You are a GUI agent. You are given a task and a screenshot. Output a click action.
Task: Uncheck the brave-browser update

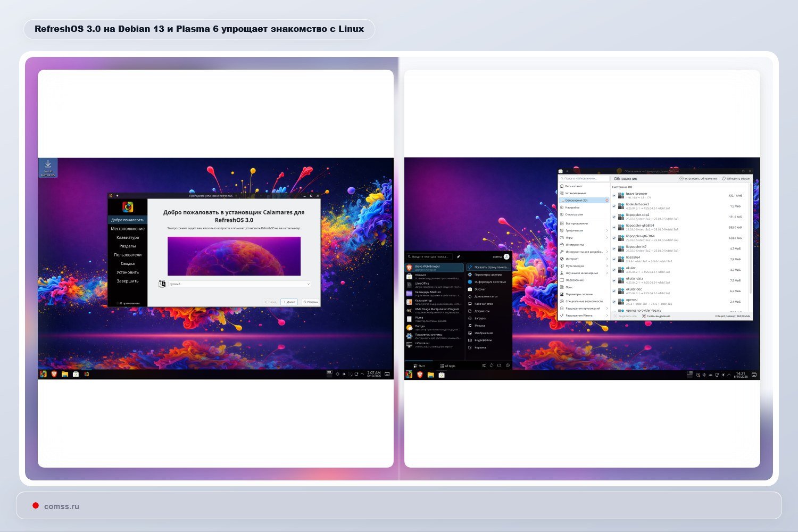614,196
